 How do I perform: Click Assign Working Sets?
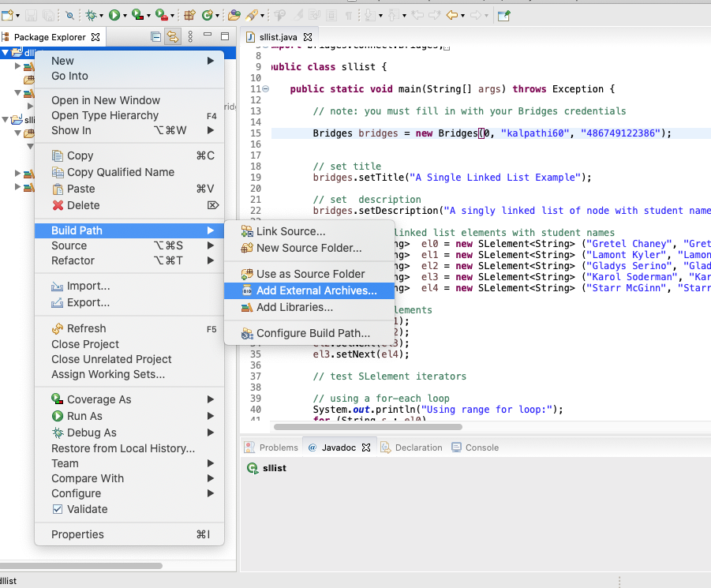click(129, 374)
